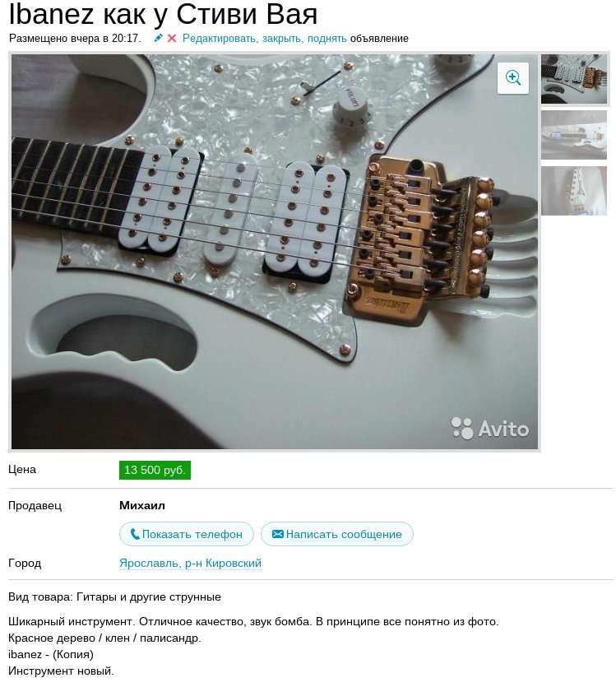Select the second thumbnail of full guitar
This screenshot has width=616, height=687.
574,135
